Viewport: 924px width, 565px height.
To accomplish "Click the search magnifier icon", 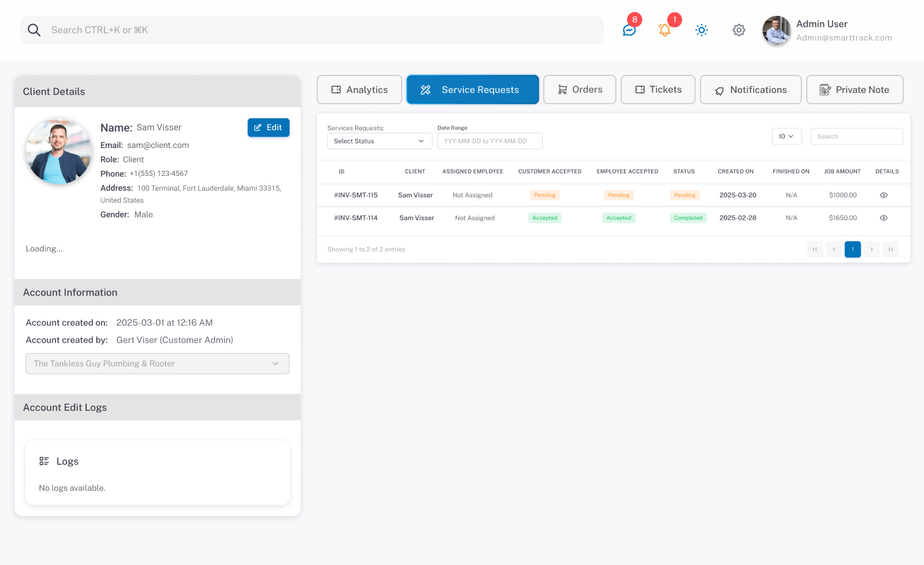I will tap(34, 30).
